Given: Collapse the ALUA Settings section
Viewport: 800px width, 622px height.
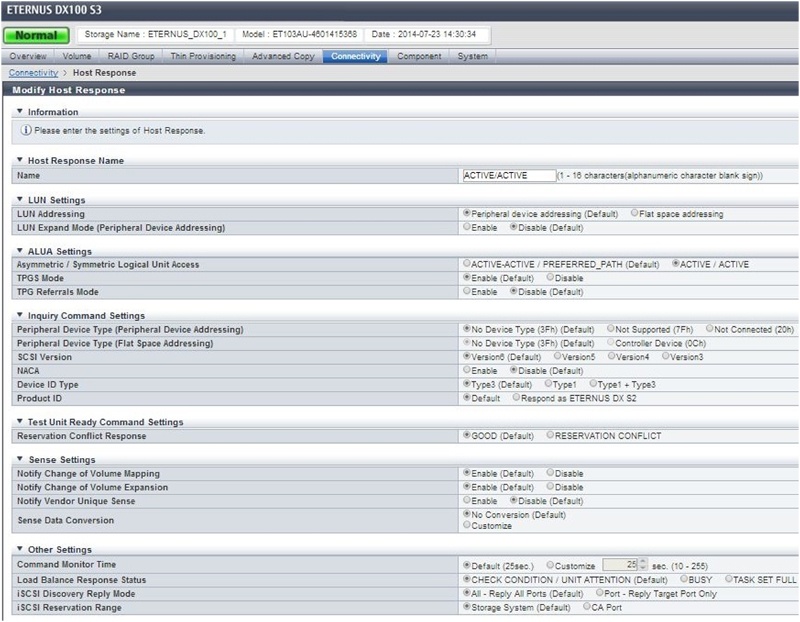Looking at the screenshot, I should pos(19,251).
